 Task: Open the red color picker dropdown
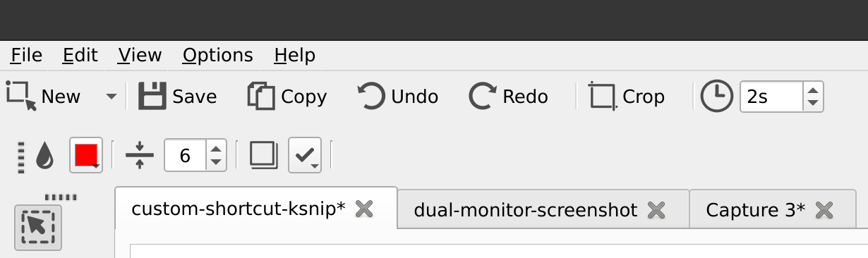pos(86,155)
